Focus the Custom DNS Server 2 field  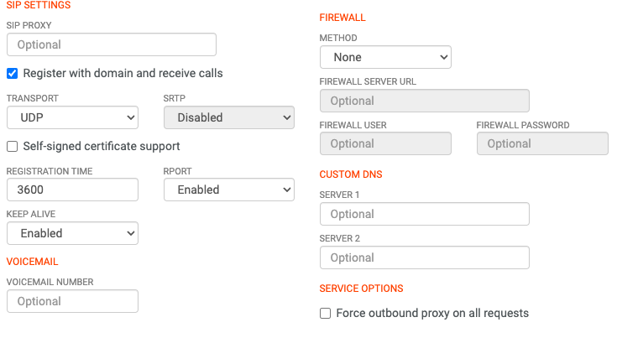coord(424,257)
